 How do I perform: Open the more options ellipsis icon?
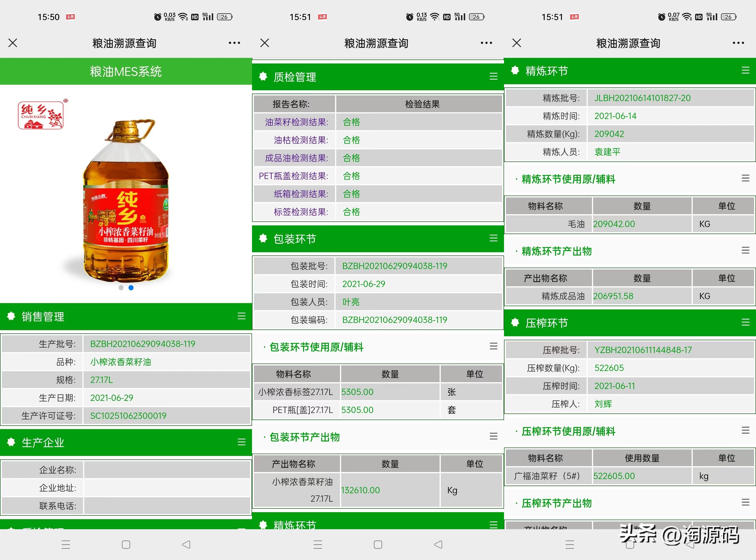[x=234, y=43]
